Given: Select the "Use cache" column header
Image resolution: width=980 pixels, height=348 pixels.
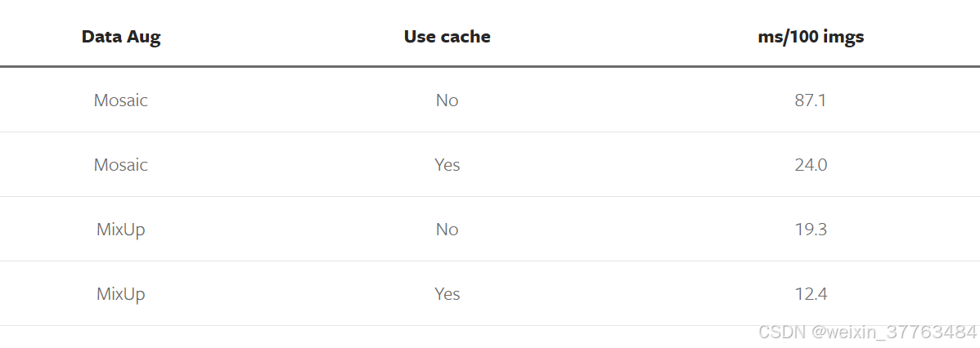Looking at the screenshot, I should pos(447,37).
